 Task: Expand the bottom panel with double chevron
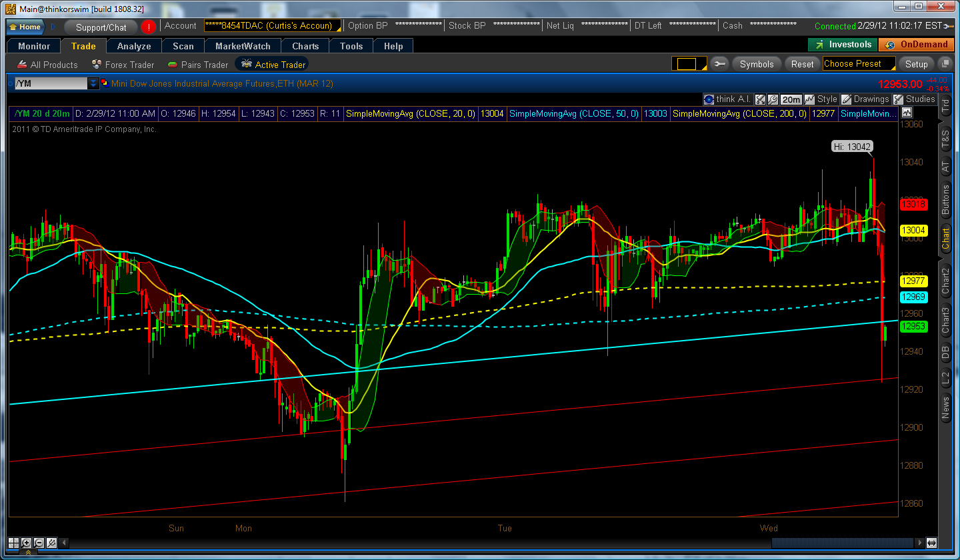point(28,553)
